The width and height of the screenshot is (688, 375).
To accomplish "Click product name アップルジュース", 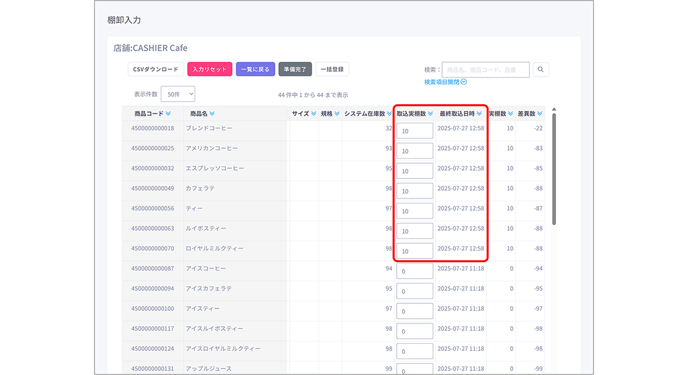I will 208,369.
